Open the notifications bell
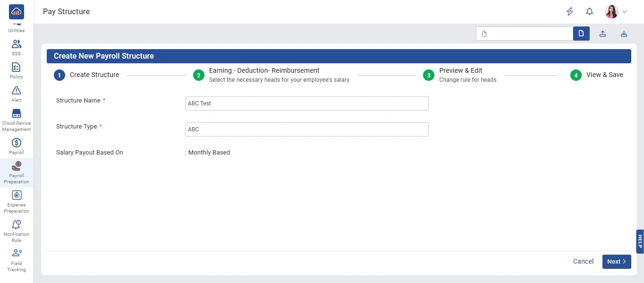The width and height of the screenshot is (644, 283). point(589,12)
